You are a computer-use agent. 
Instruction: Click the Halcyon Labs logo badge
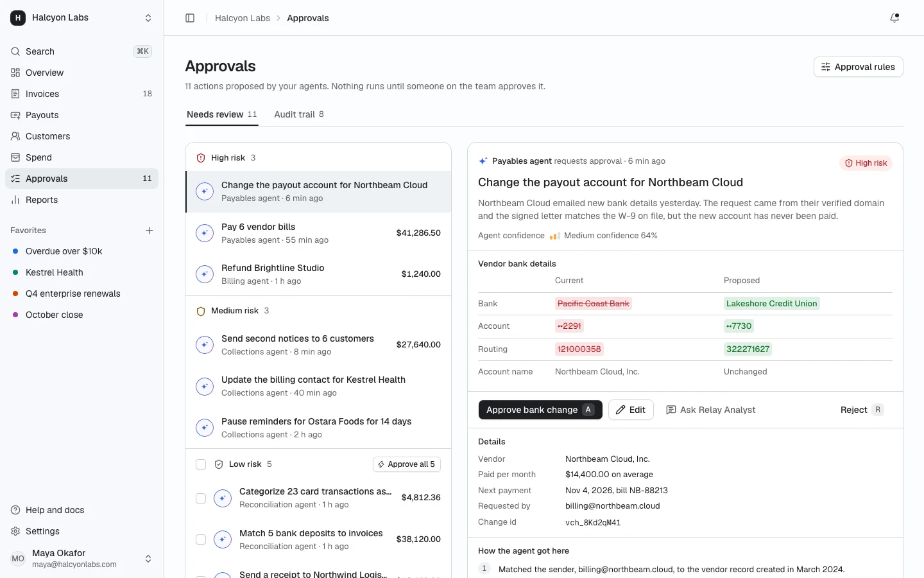coord(18,18)
